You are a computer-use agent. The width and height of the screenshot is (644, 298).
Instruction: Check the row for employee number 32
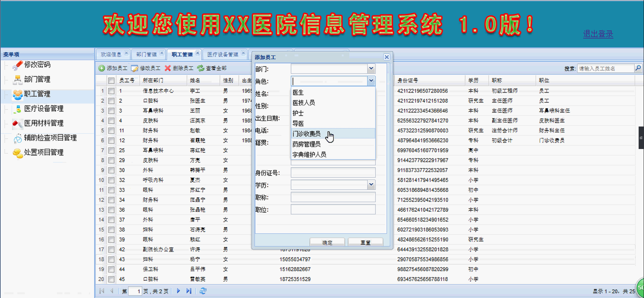[111, 180]
